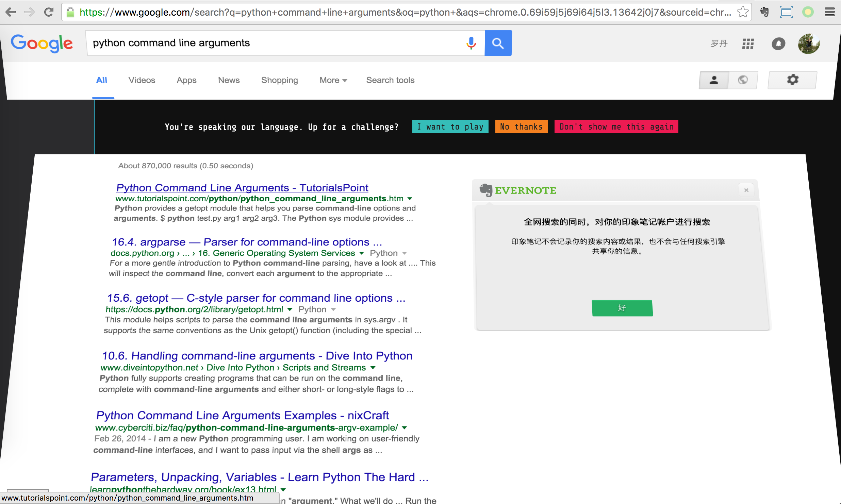
Task: Click the Evernote elephant icon
Action: pos(485,190)
